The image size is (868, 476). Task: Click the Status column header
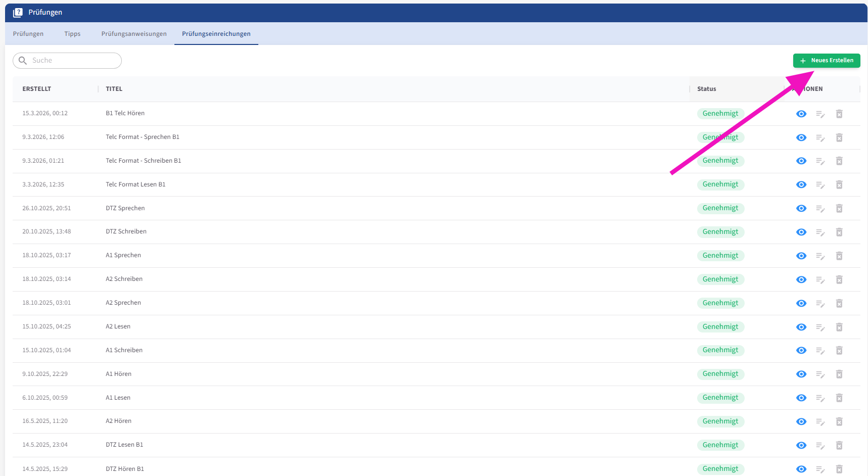[707, 89]
